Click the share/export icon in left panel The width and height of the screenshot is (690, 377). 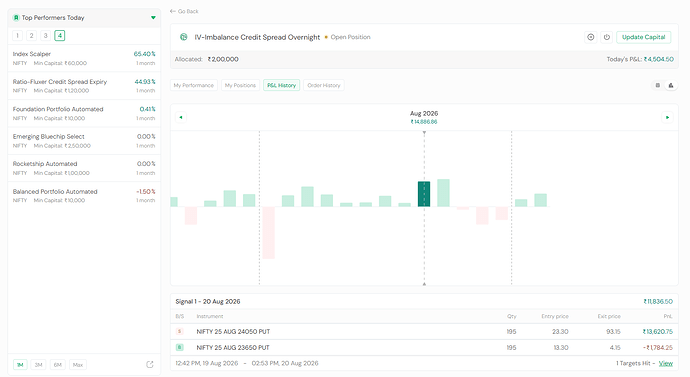pyautogui.click(x=150, y=365)
